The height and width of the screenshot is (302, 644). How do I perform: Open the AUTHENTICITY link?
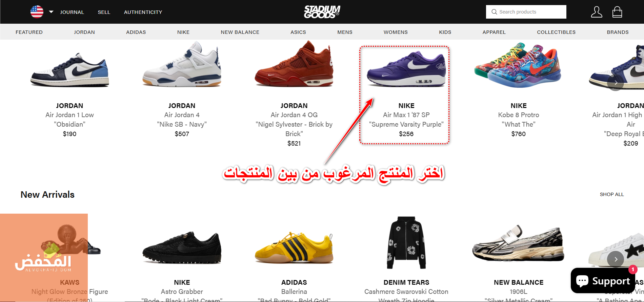143,12
